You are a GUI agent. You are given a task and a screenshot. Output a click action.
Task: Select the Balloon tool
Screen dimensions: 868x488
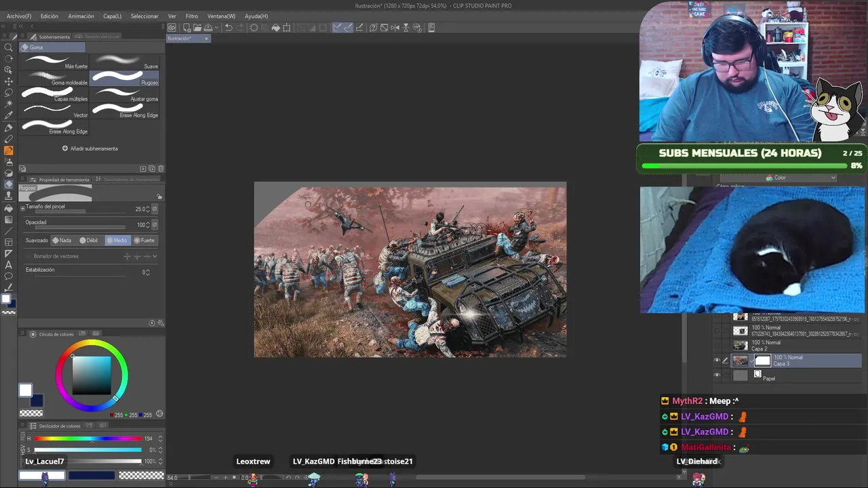[9, 276]
